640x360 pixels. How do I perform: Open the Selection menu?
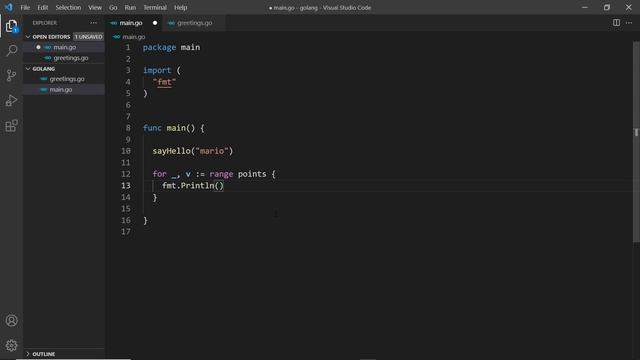pyautogui.click(x=68, y=7)
